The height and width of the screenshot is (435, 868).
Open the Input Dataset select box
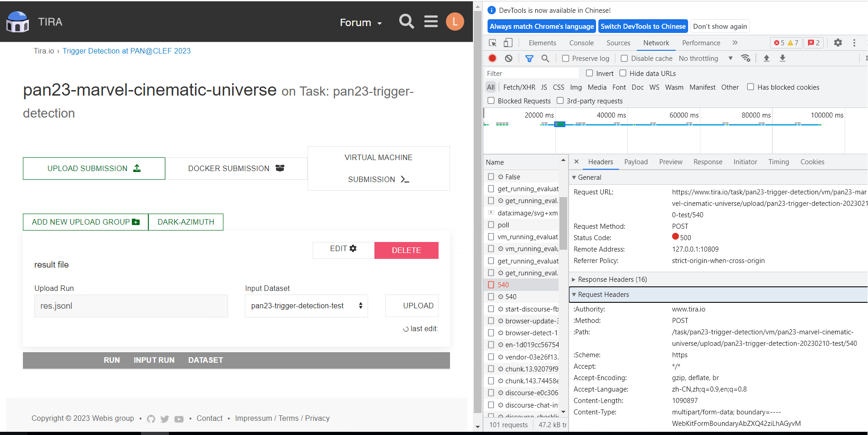click(x=306, y=306)
